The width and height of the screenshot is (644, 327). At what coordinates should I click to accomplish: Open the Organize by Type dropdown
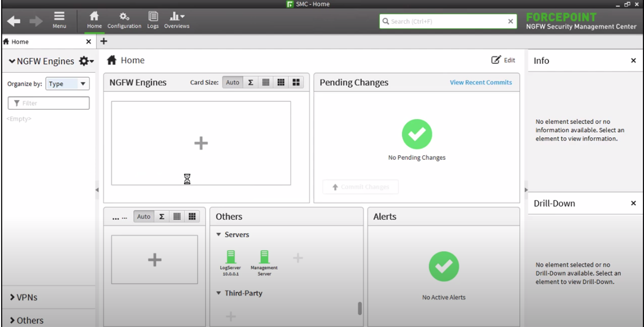click(x=67, y=84)
